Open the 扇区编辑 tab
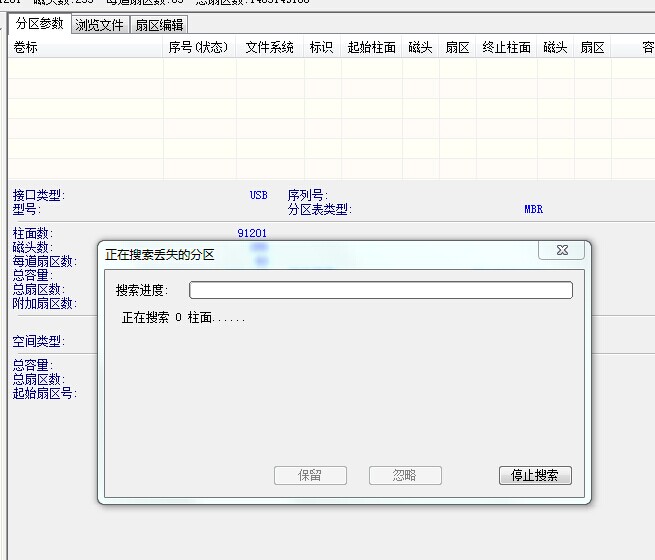The image size is (655, 560). (x=159, y=25)
